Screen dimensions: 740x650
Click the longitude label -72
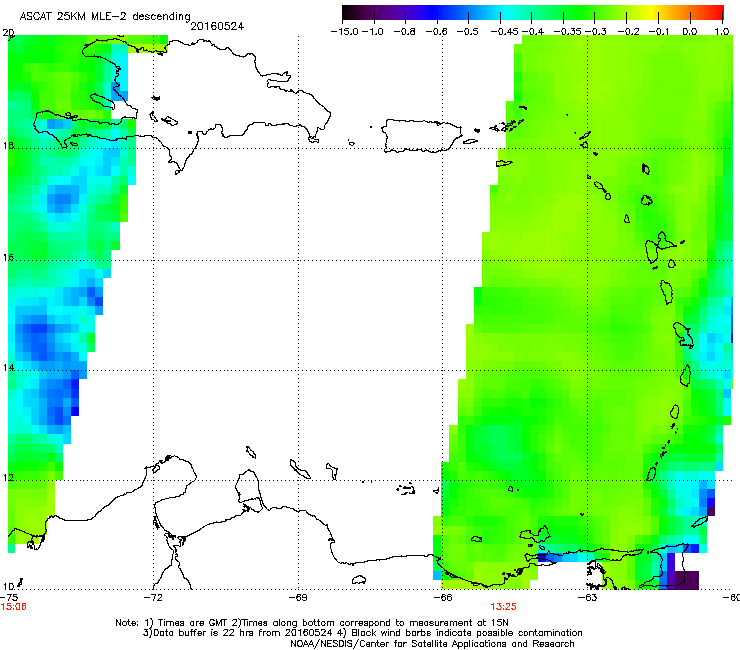click(x=153, y=597)
